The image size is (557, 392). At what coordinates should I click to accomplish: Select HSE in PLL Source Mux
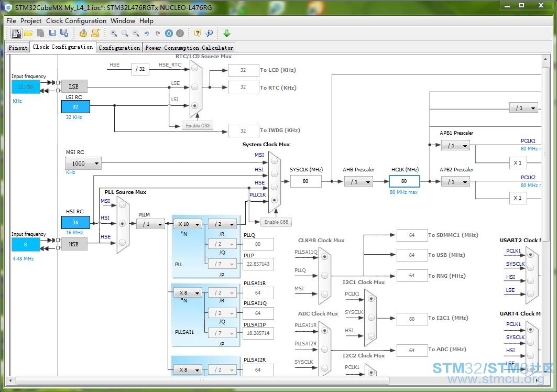(x=123, y=242)
